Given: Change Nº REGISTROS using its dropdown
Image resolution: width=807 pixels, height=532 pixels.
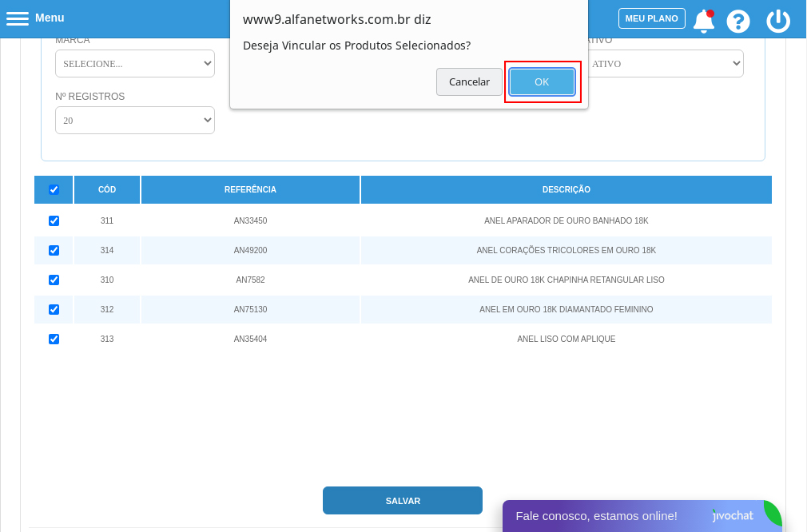Looking at the screenshot, I should click(134, 120).
